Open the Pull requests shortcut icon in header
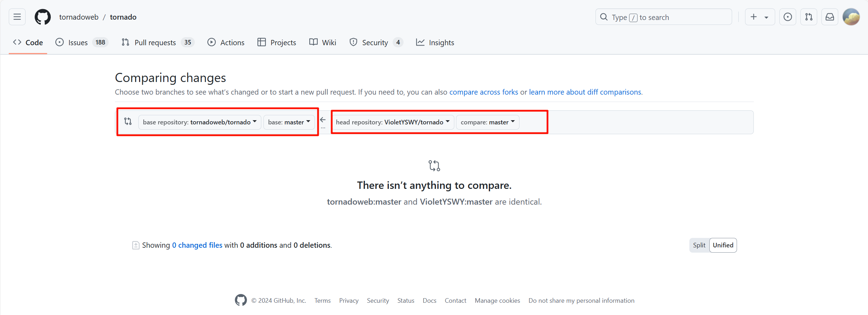Image resolution: width=868 pixels, height=315 pixels. [809, 17]
